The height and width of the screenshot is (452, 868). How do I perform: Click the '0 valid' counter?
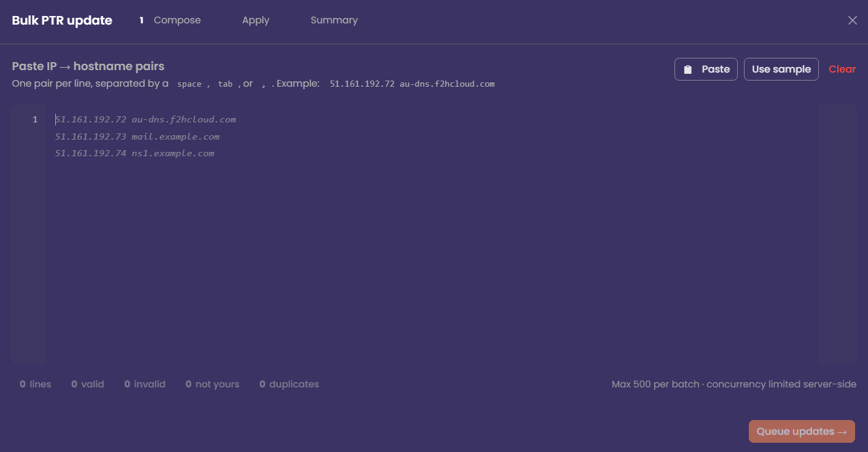(88, 384)
